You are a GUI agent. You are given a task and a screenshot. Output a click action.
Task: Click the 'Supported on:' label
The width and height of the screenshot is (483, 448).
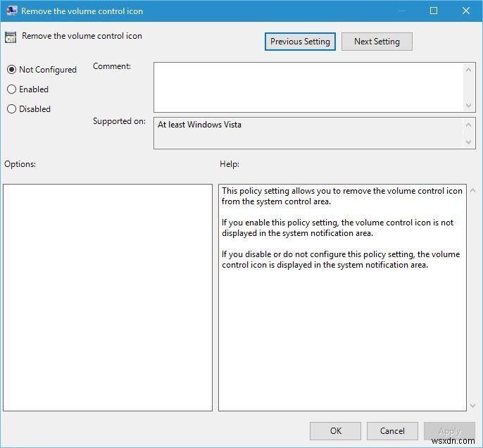pyautogui.click(x=119, y=121)
